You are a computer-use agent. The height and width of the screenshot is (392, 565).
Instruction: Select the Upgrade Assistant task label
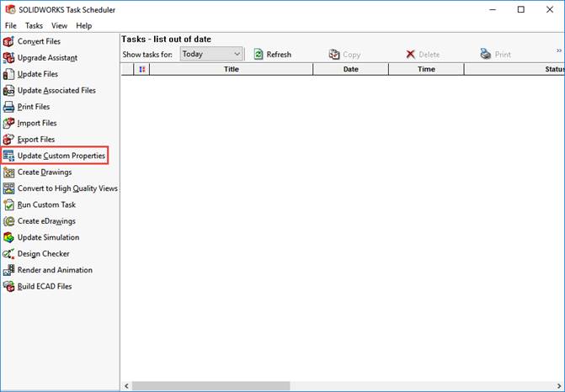click(x=47, y=58)
